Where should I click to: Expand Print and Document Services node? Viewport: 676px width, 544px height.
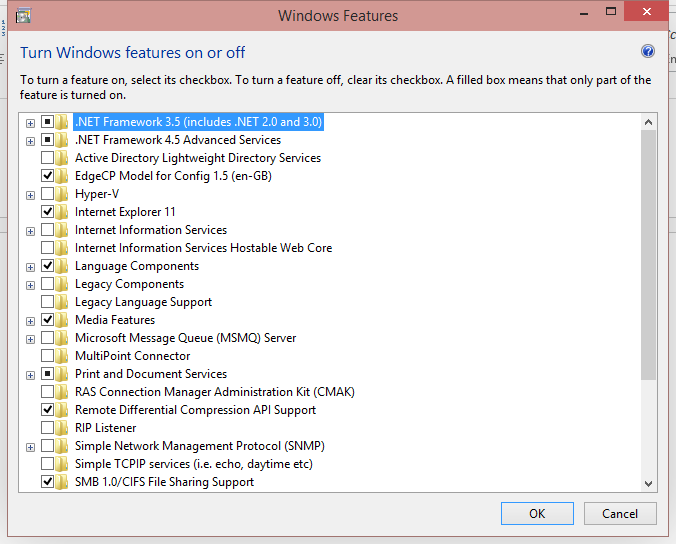click(30, 375)
